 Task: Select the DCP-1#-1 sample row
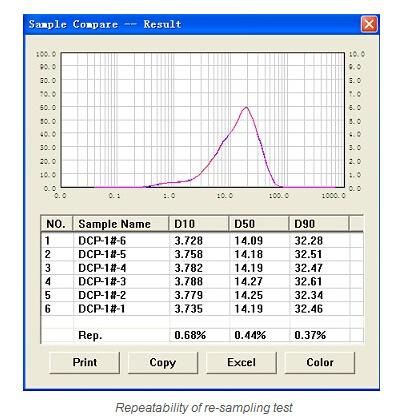point(202,309)
